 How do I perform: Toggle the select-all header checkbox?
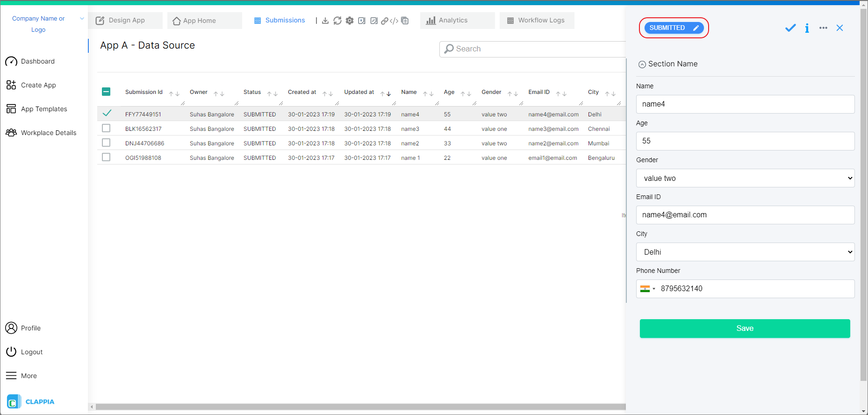pyautogui.click(x=106, y=92)
